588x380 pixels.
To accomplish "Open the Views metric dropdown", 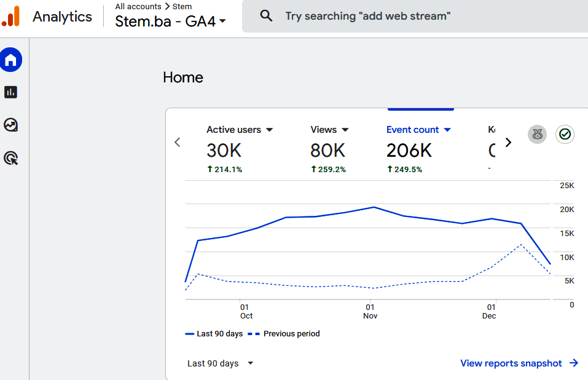I will [x=345, y=130].
